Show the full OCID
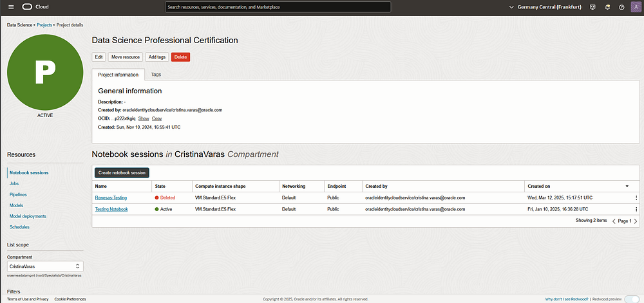The width and height of the screenshot is (644, 303). tap(144, 118)
